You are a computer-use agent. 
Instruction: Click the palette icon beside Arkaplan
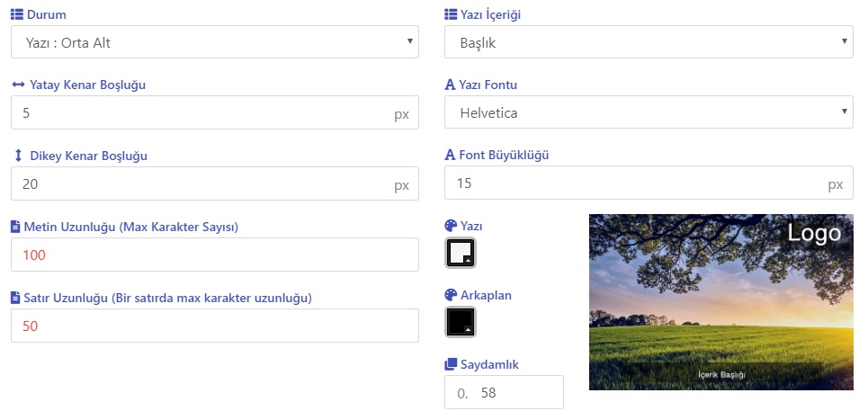pyautogui.click(x=451, y=295)
